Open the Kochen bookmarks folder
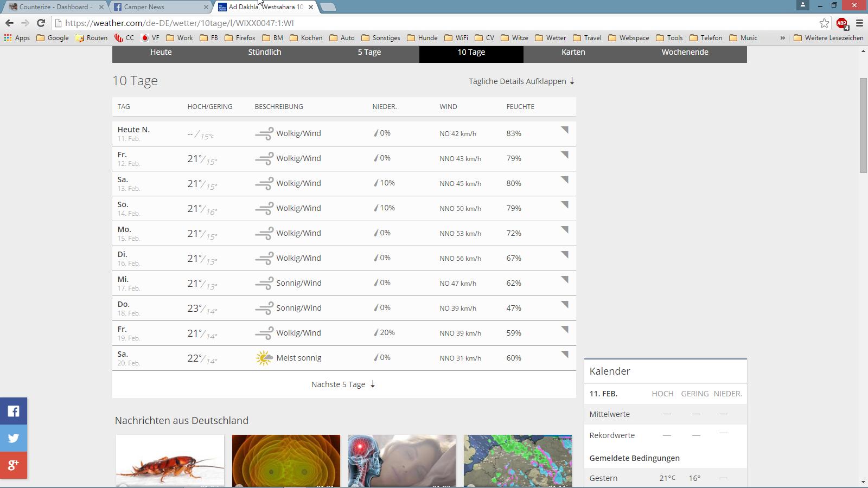This screenshot has width=868, height=488. [306, 37]
